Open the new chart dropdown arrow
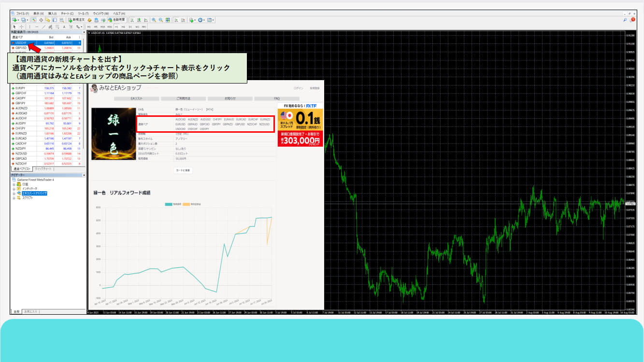Screen dimensions: 644x362 click(x=19, y=20)
